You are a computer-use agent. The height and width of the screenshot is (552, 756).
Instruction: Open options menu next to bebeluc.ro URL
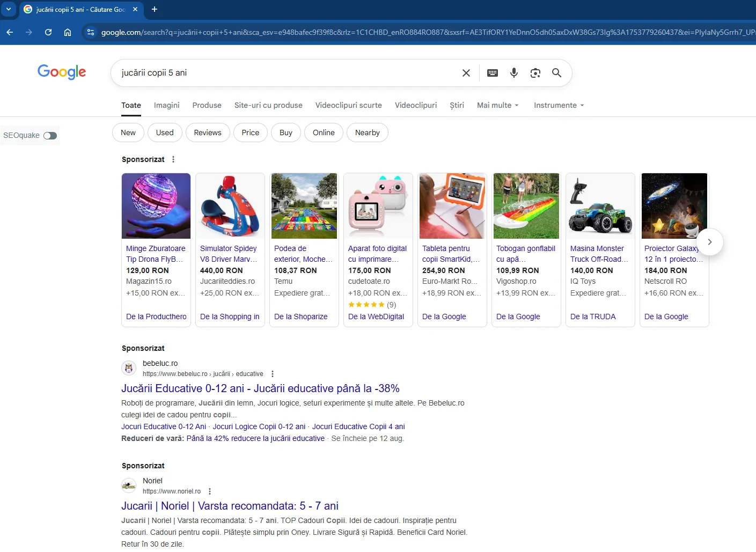pos(273,374)
